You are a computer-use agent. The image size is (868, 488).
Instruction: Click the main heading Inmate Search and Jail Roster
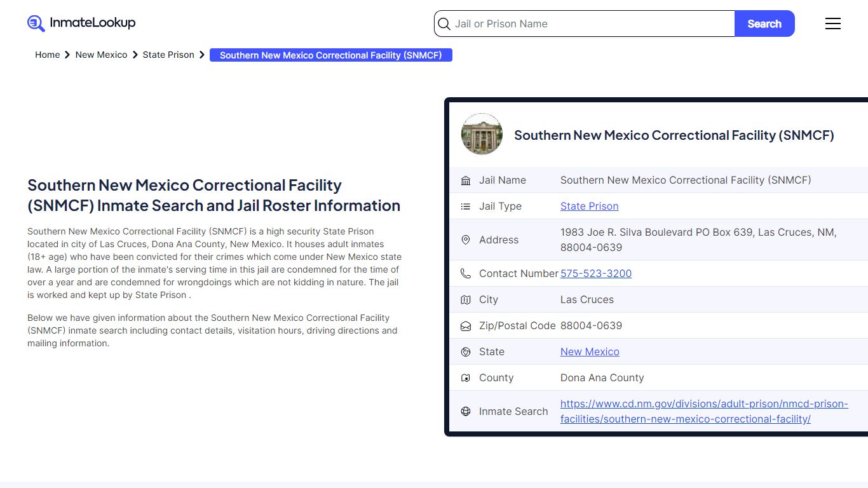[214, 195]
